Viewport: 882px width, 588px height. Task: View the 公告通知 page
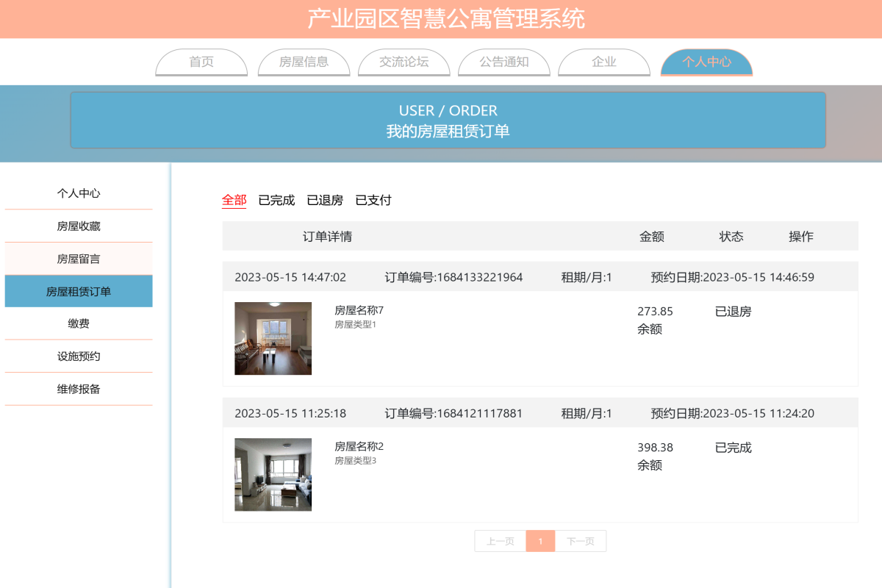tap(503, 62)
